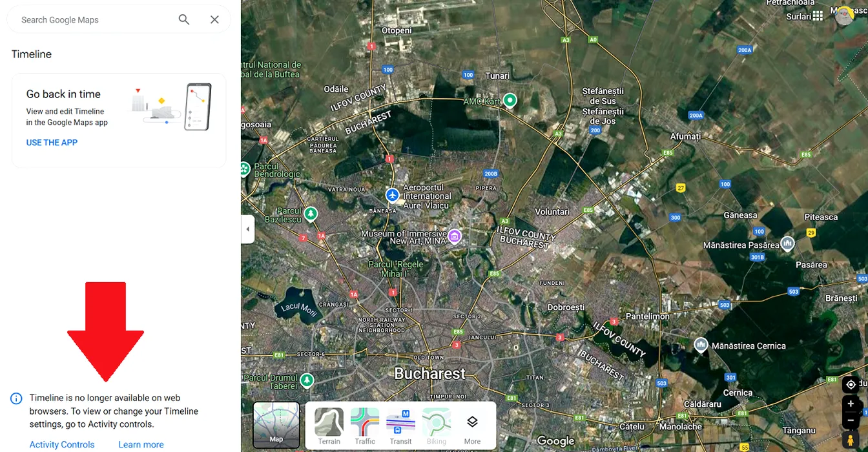Click the Pantelimon town label
This screenshot has width=868, height=452.
(x=648, y=316)
